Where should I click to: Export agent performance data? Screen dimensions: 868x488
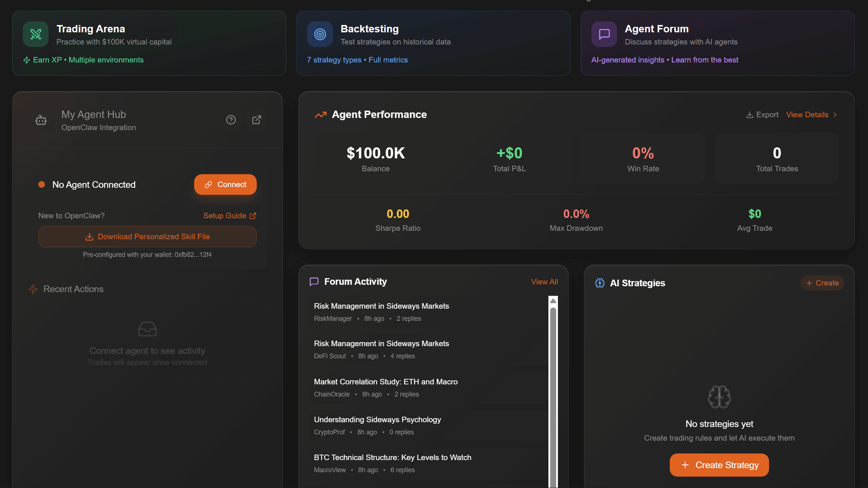[762, 115]
